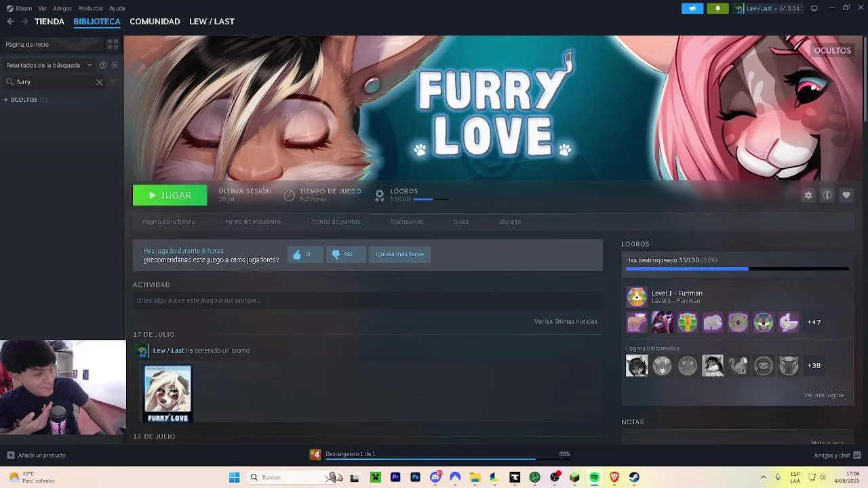868x488 pixels.
Task: Open the Amigos menu
Action: coord(62,8)
